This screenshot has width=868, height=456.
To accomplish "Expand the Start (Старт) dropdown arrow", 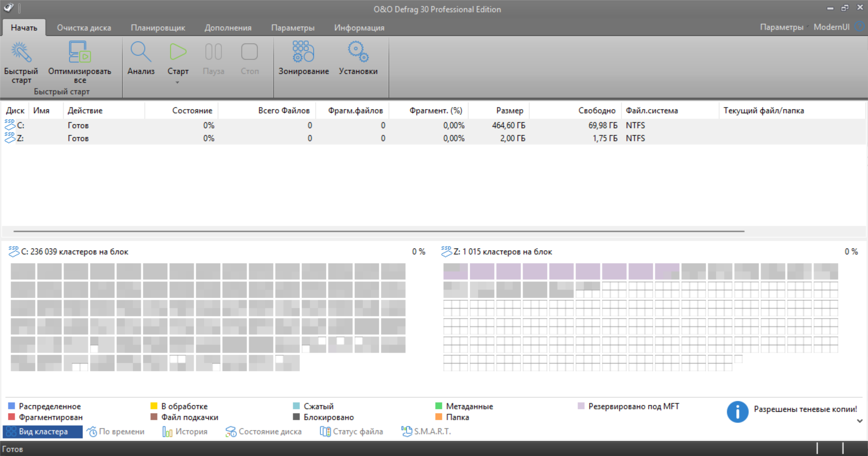I will coord(178,82).
